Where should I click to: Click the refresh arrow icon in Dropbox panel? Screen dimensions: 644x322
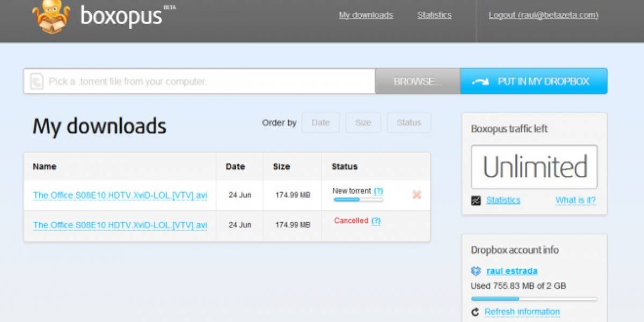click(x=475, y=312)
